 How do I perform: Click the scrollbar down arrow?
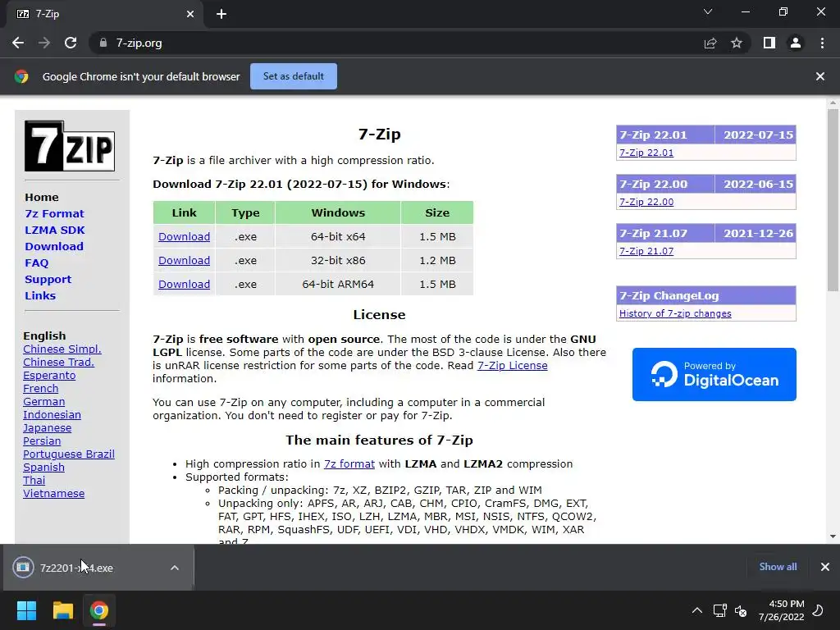(x=833, y=536)
